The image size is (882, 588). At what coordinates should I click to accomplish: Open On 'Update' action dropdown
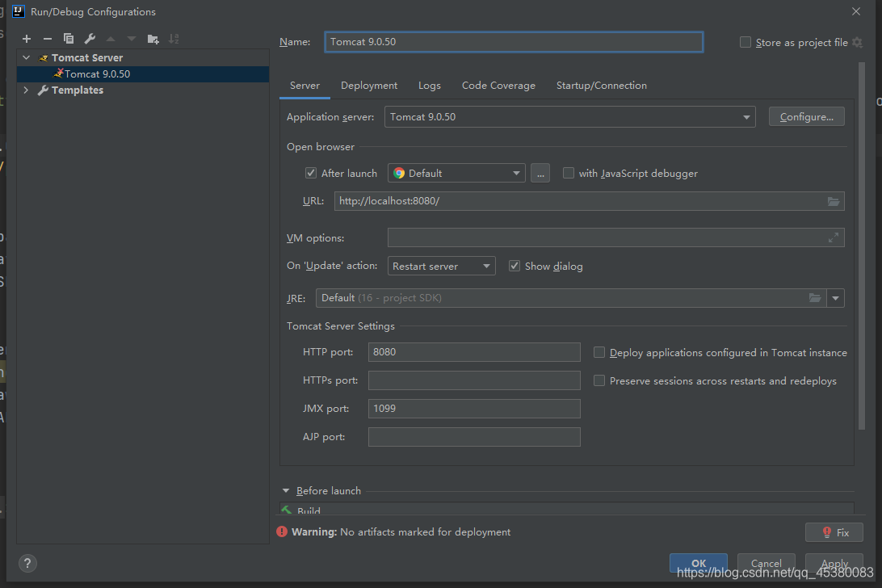(442, 267)
